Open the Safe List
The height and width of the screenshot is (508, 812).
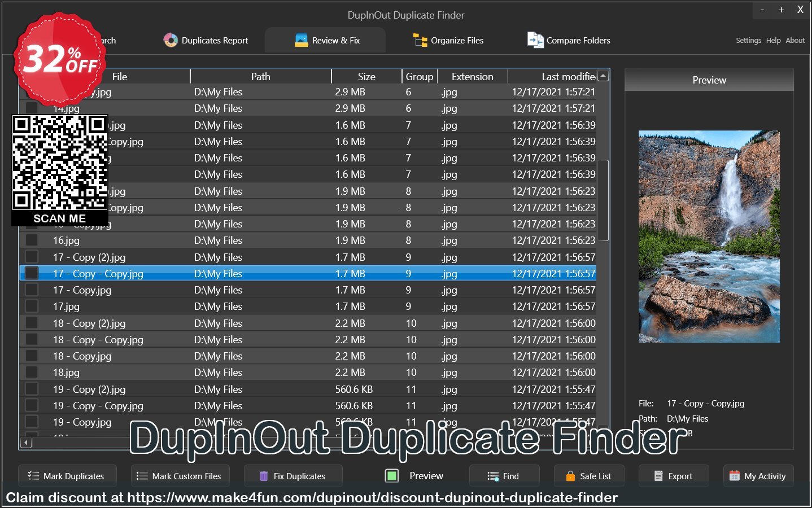point(589,476)
